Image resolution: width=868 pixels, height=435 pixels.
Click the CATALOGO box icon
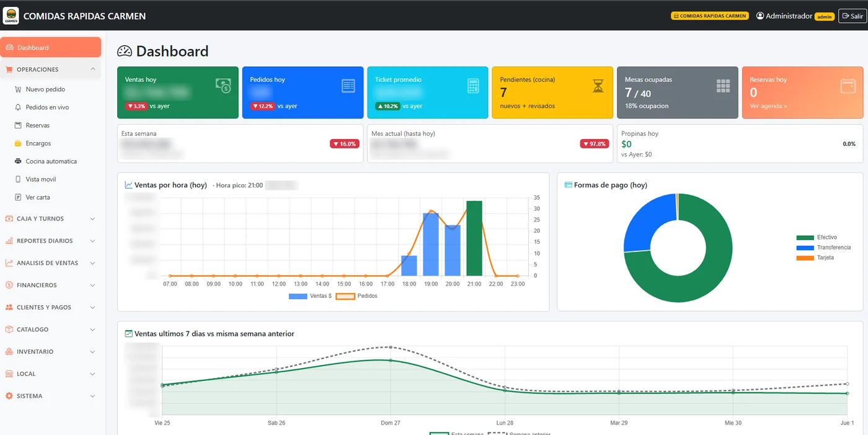(9, 330)
